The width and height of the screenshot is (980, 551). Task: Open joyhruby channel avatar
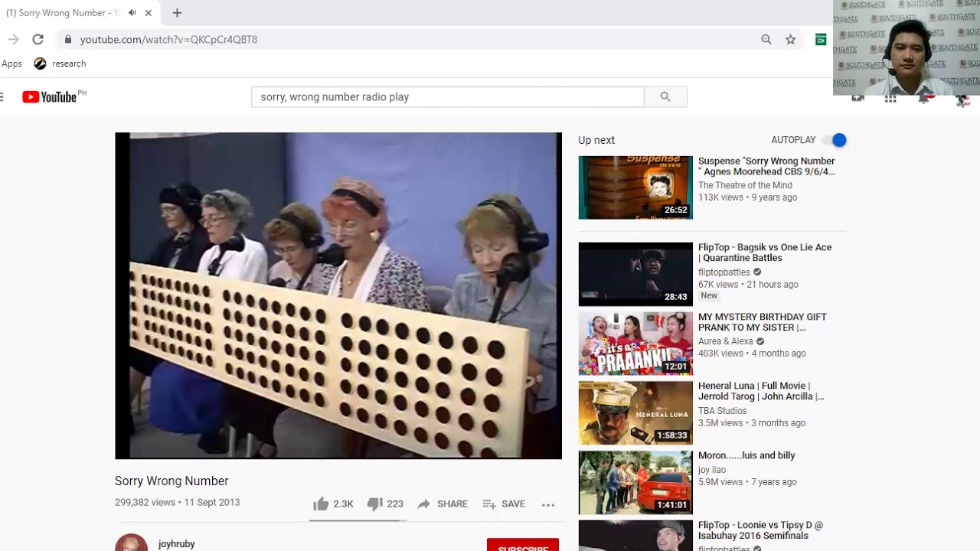point(131,543)
